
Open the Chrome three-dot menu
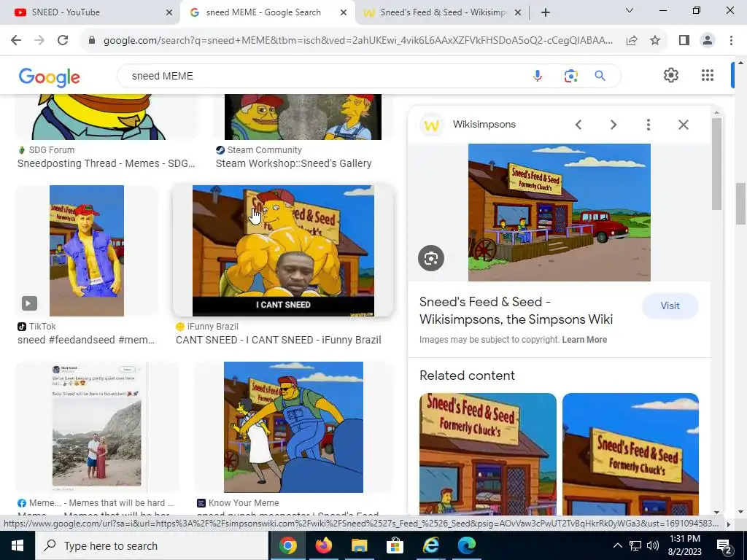731,41
